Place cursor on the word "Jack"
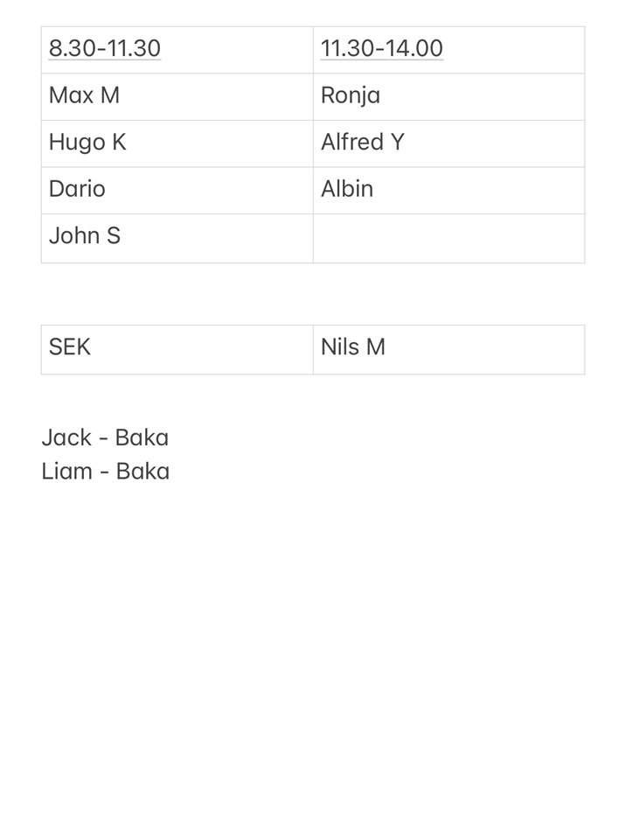This screenshot has width=626, height=840. (x=66, y=437)
